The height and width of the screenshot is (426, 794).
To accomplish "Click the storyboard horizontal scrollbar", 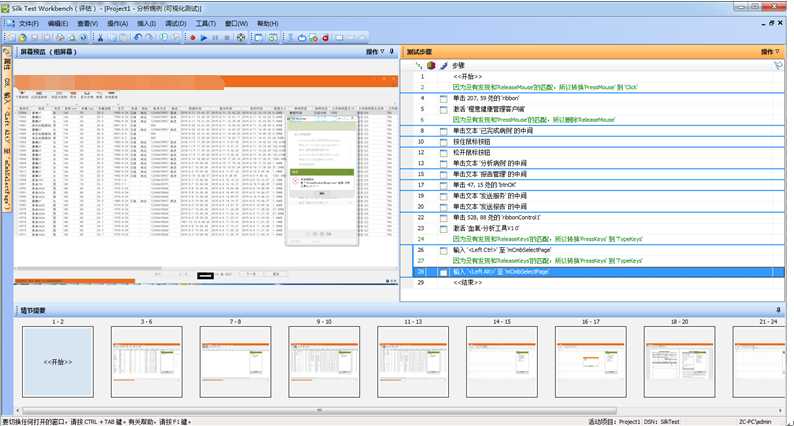I will pyautogui.click(x=319, y=410).
